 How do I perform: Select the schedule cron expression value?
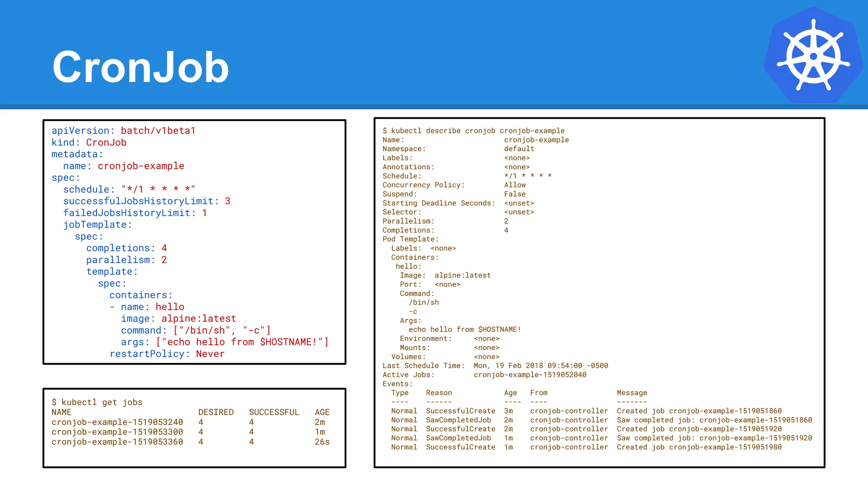(x=158, y=189)
